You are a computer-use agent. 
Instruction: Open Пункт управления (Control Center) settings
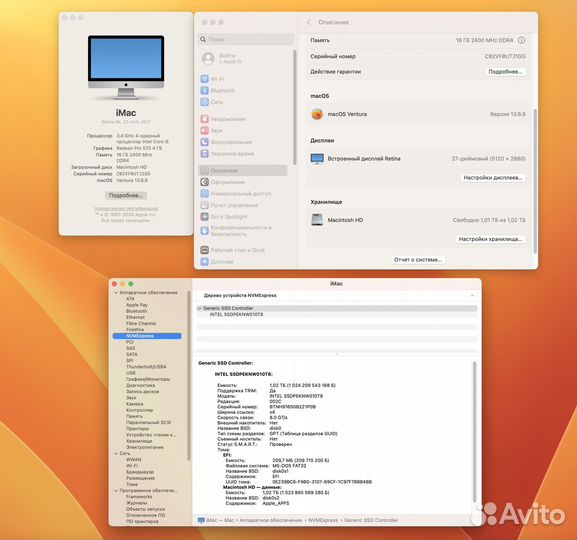click(x=229, y=205)
